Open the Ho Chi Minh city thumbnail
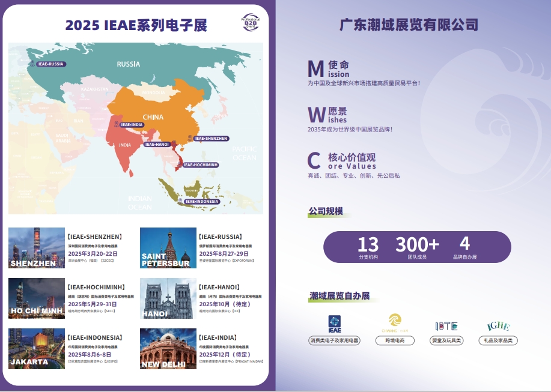 37,298
